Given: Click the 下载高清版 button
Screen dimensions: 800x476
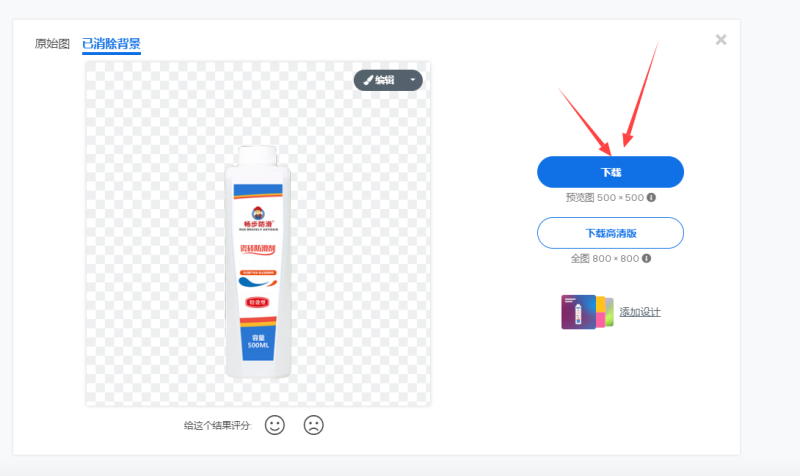Looking at the screenshot, I should click(610, 233).
